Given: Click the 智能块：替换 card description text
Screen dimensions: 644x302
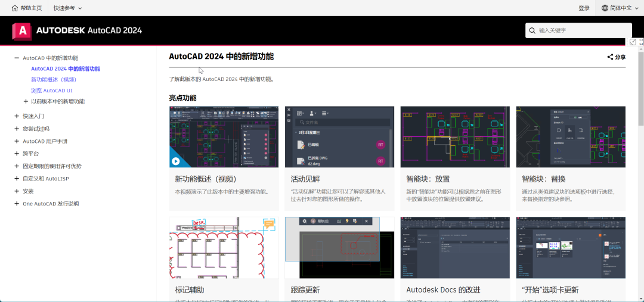Looking at the screenshot, I should click(x=568, y=195).
